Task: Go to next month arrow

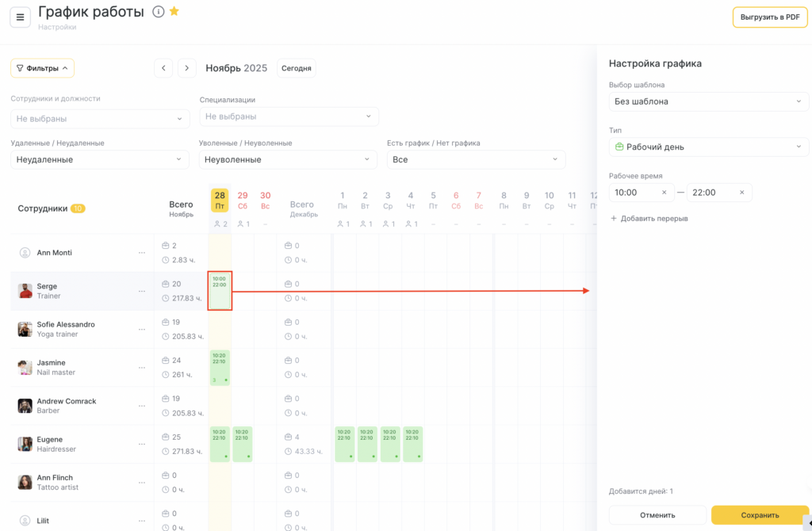Action: click(x=187, y=68)
